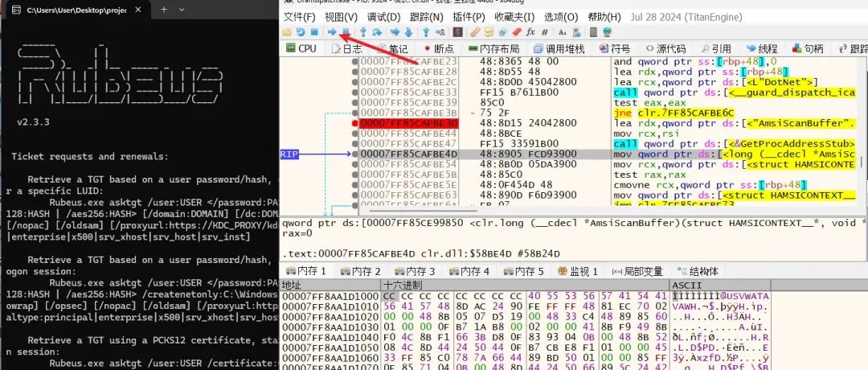The image size is (868, 370).
Task: Open the 结构体 struct tab
Action: point(697,271)
